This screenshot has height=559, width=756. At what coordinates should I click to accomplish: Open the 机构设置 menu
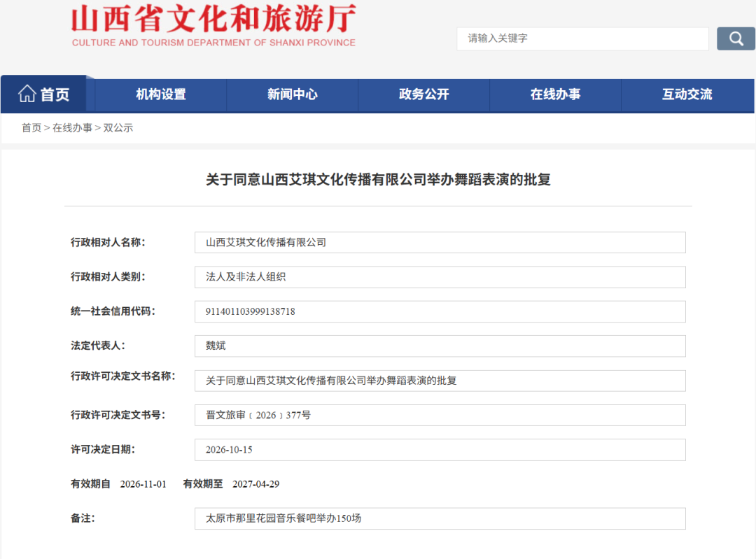click(160, 94)
